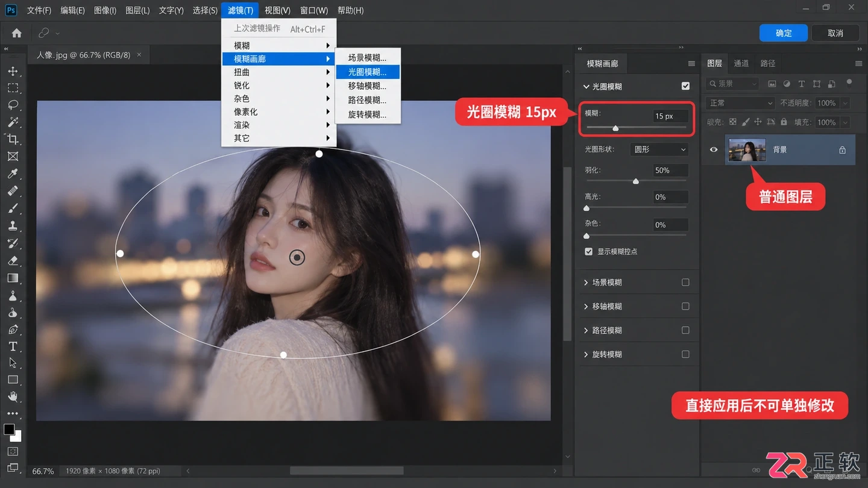Select the Horizontal Type tool in toolbox
This screenshot has height=488, width=868.
(13, 346)
